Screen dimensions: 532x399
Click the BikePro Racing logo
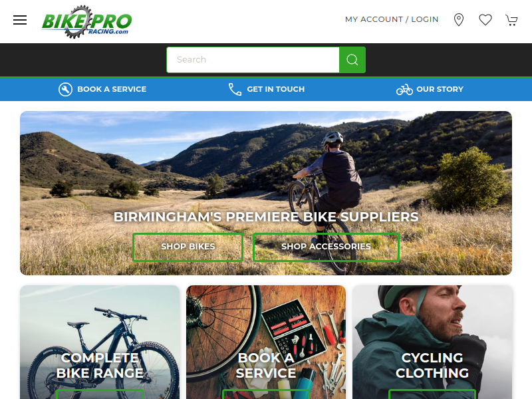[x=86, y=21]
